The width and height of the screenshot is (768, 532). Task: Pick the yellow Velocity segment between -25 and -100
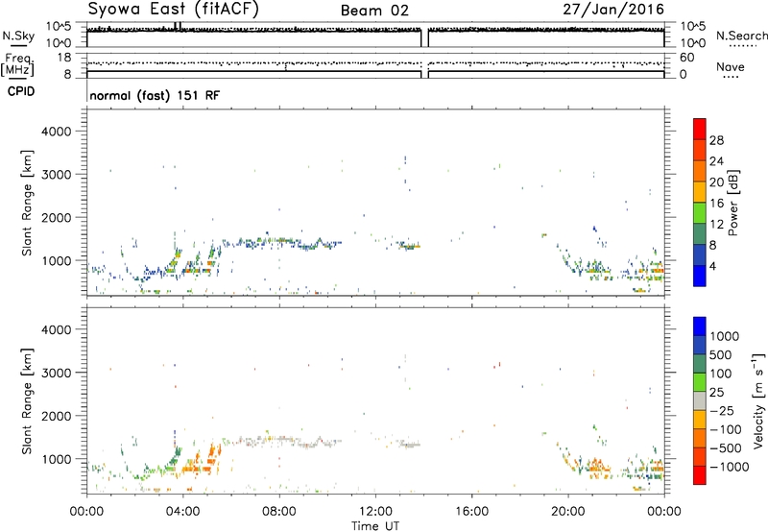pos(700,420)
